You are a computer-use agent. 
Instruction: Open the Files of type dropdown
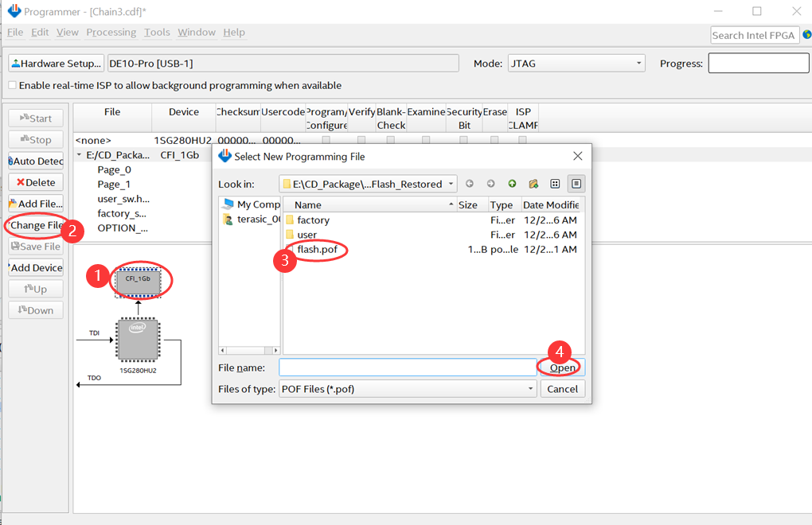[408, 389]
